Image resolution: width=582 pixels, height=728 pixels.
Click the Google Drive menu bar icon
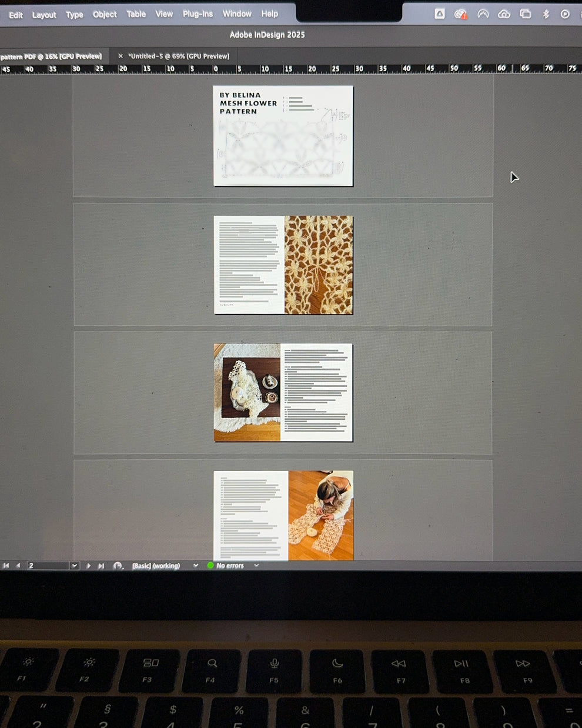(x=440, y=14)
